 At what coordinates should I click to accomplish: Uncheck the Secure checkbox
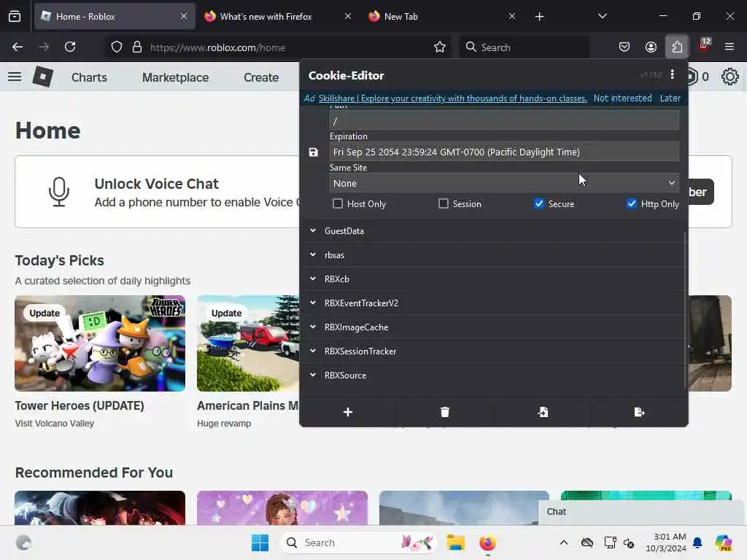coord(539,204)
